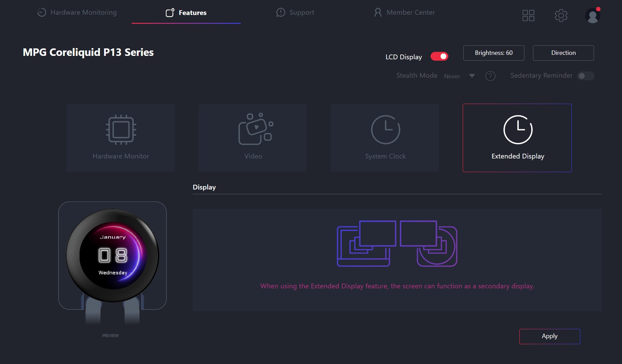Click the Brightness: 60 button
Image resolution: width=622 pixels, height=364 pixels.
[494, 53]
